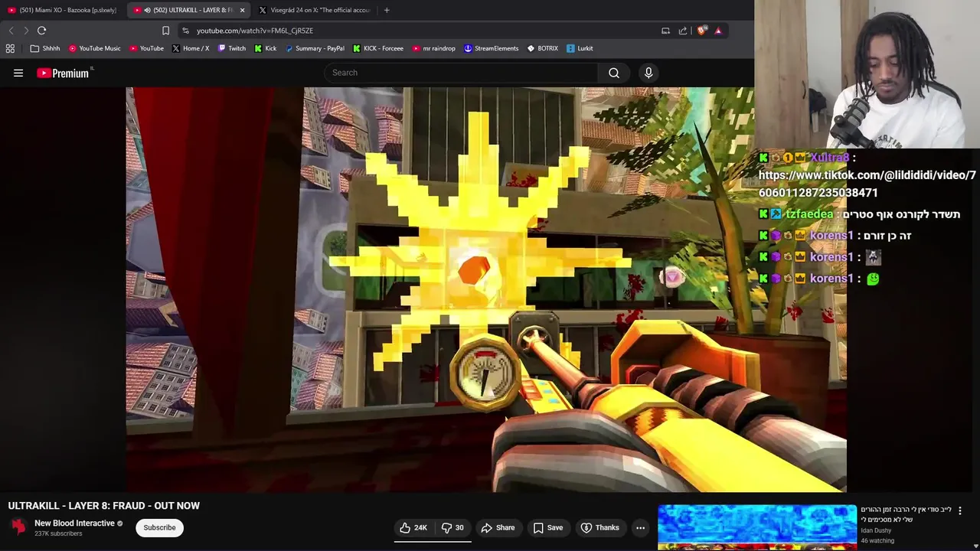
Task: Click the Idan Dushy channel name
Action: [x=876, y=530]
